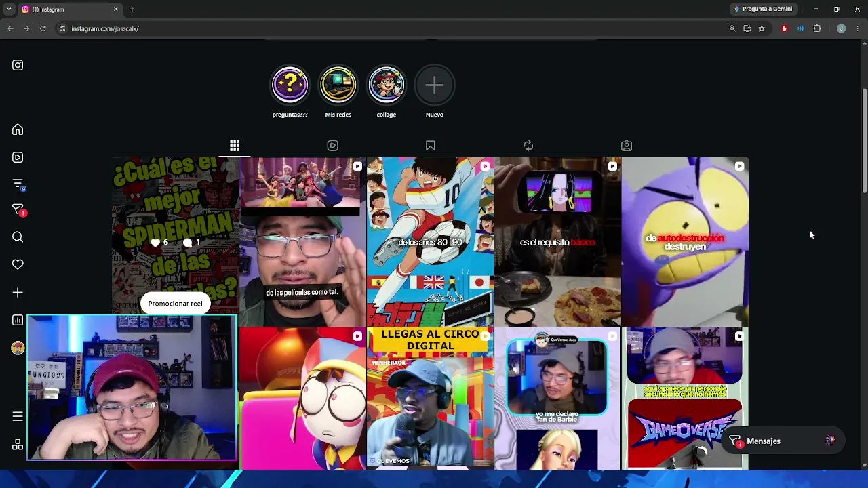Viewport: 868px width, 488px height.
Task: Open the preguntas??? story highlight
Action: (290, 85)
